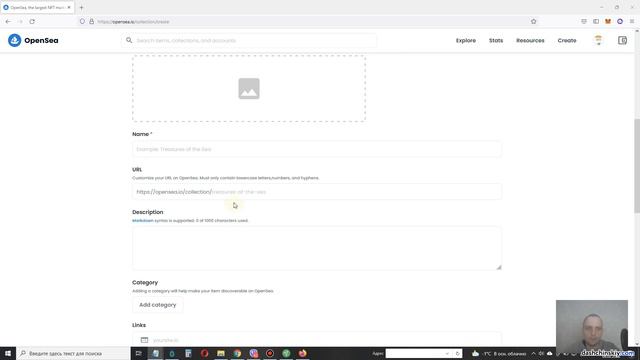The height and width of the screenshot is (360, 640).
Task: Click the shield tracking protection icon
Action: [x=82, y=22]
